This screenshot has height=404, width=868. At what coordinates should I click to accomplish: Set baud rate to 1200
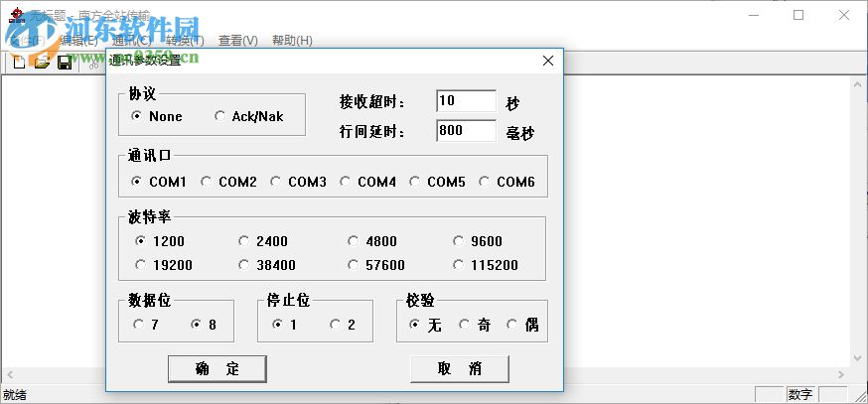coord(160,241)
